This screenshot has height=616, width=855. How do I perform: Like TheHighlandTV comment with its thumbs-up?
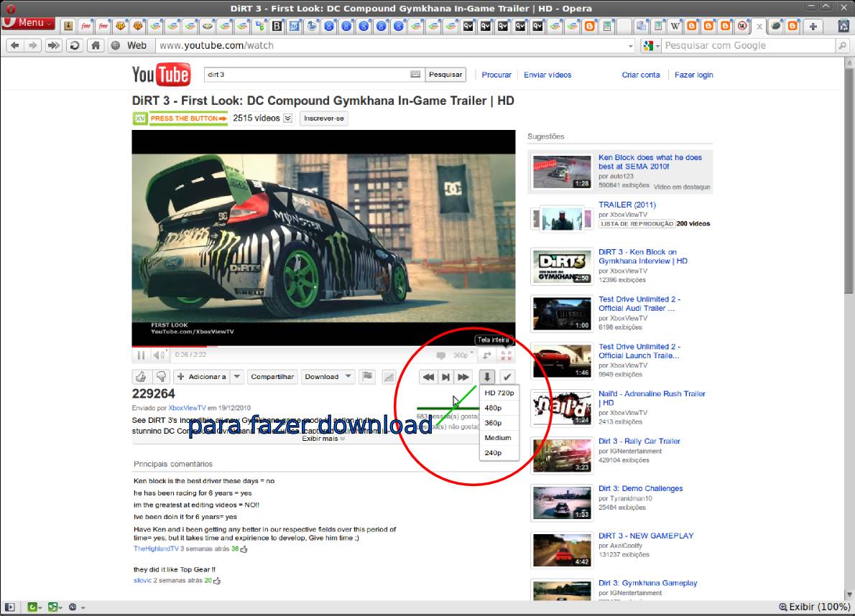click(244, 549)
